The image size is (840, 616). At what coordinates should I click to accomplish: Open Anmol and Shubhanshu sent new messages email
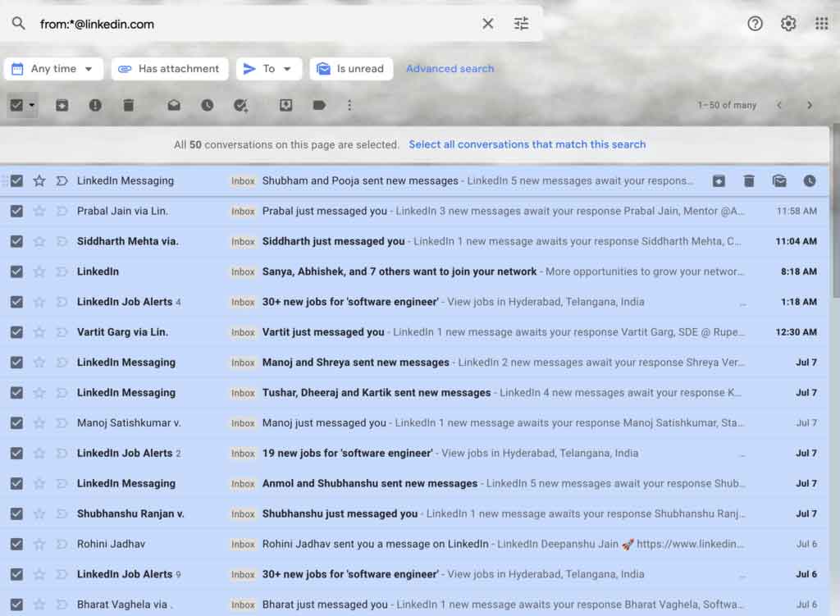414,484
